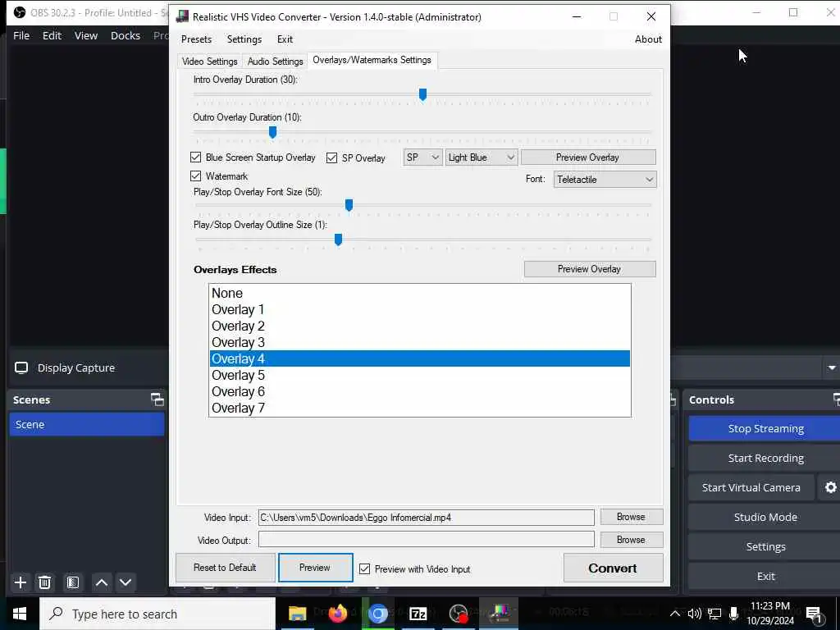
Task: Open virtual camera gear settings in OBS
Action: click(830, 487)
